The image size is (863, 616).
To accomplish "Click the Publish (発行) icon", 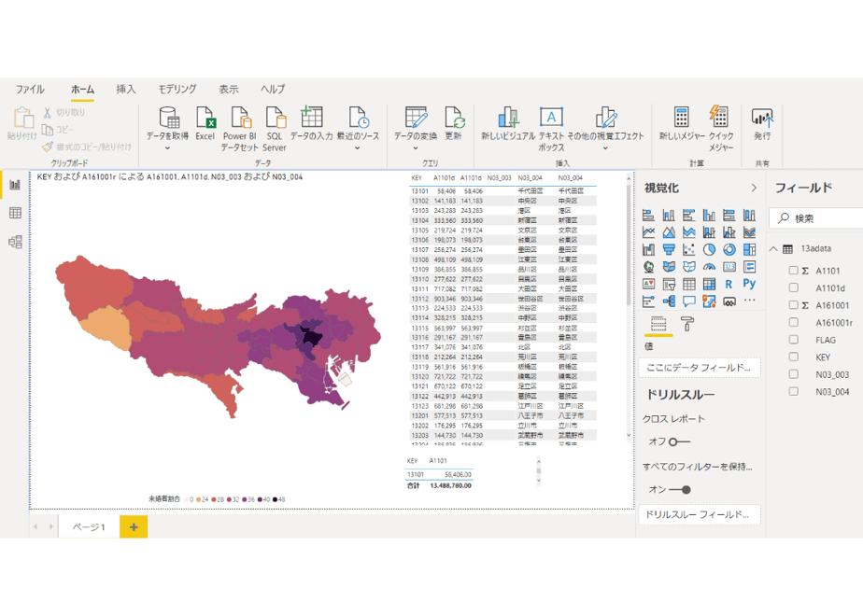I will point(762,124).
